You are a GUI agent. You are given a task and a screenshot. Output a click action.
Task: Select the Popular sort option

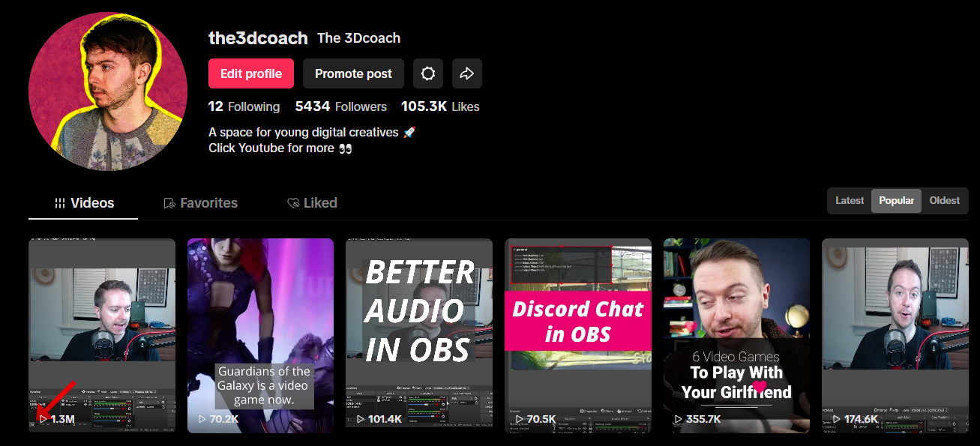(x=896, y=201)
